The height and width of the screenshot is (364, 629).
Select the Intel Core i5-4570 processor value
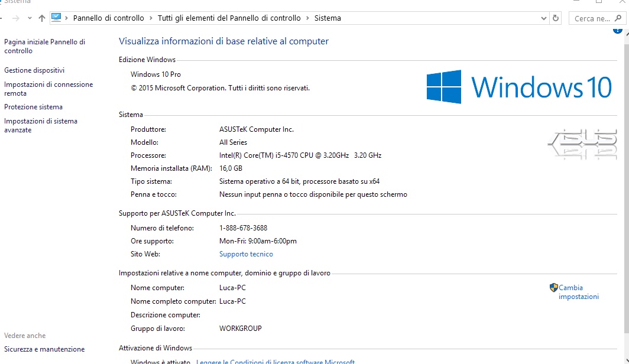pos(300,155)
